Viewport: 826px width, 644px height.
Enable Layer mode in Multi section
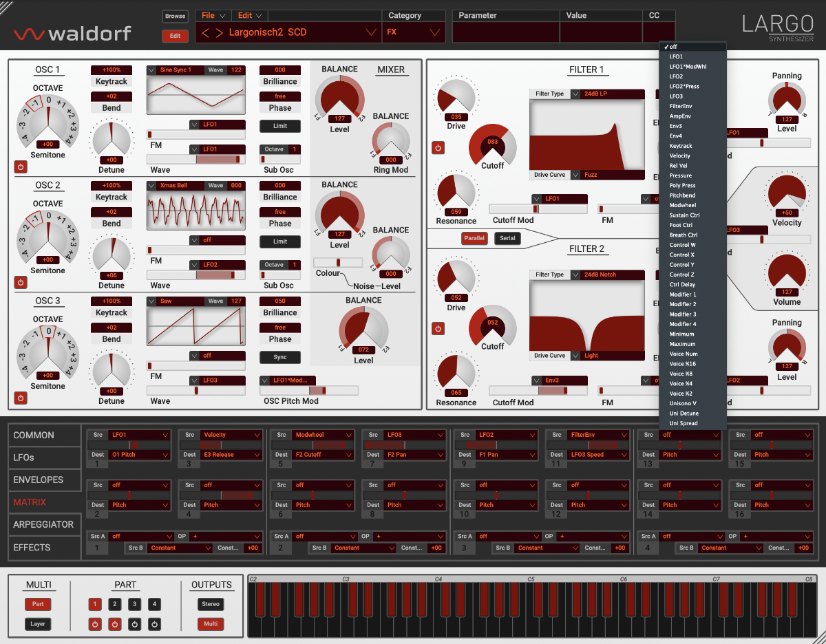pos(38,624)
